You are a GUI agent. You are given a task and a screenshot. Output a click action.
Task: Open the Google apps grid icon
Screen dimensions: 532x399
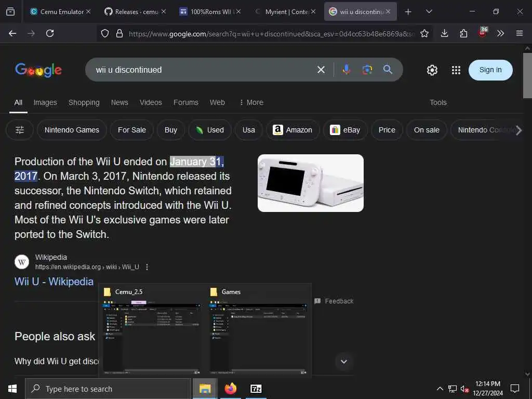456,70
